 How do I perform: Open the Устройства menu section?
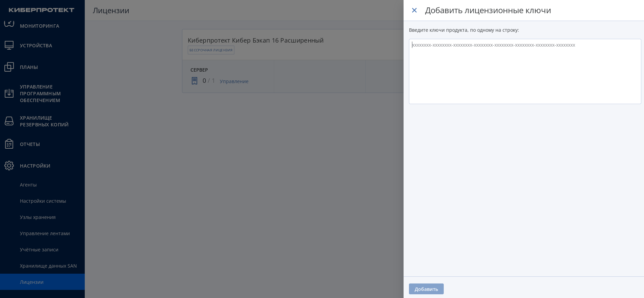click(x=42, y=46)
